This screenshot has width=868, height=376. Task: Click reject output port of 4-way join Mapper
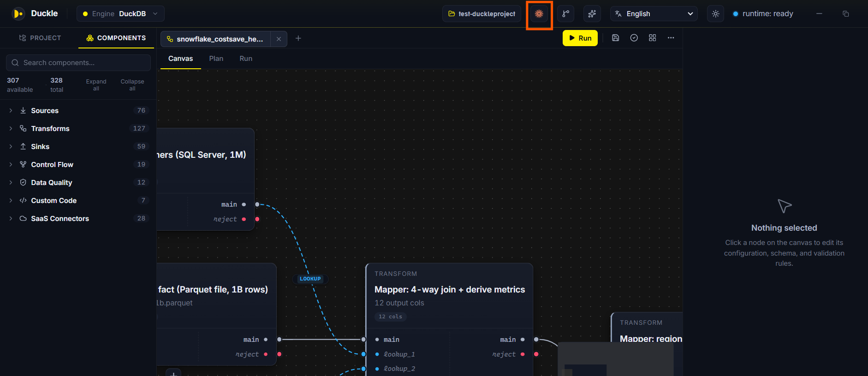click(x=536, y=354)
